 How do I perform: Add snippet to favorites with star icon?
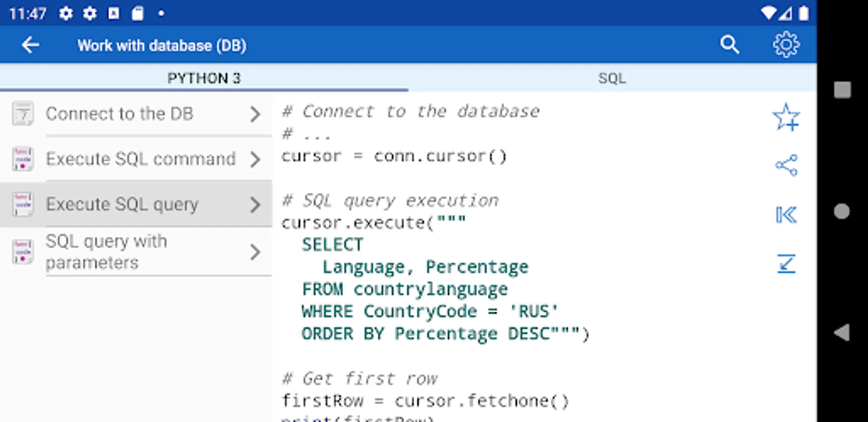(786, 117)
